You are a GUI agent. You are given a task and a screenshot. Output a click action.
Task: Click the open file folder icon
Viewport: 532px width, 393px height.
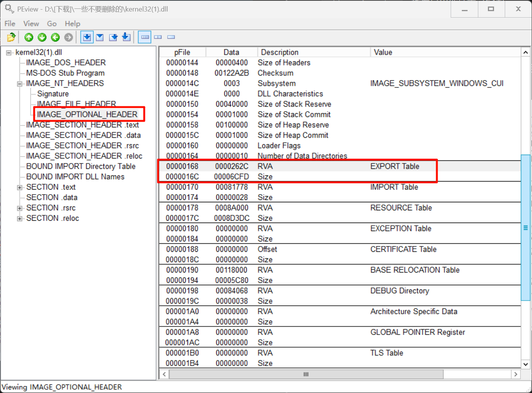click(11, 37)
